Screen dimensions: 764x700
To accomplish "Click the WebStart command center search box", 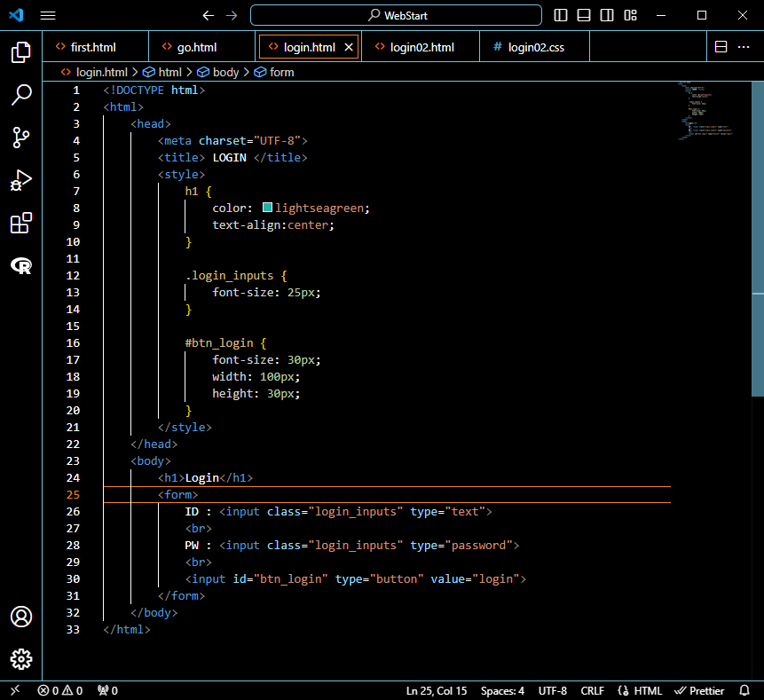I will [x=396, y=16].
